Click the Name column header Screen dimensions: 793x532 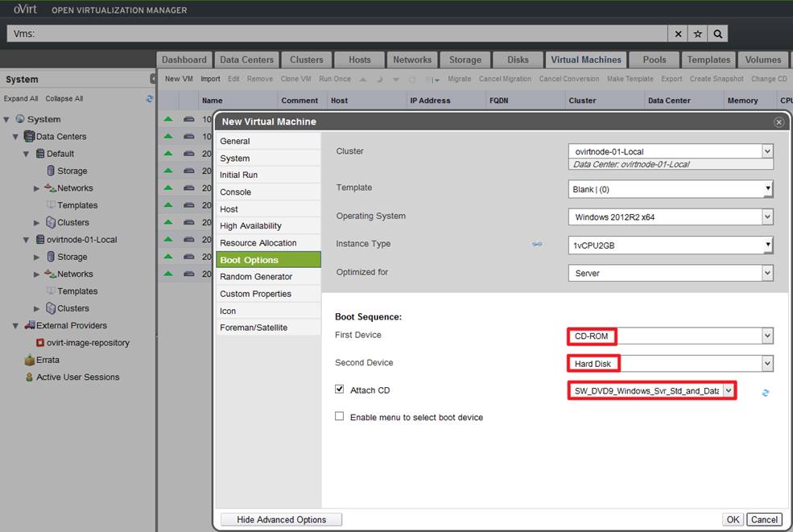[x=213, y=101]
